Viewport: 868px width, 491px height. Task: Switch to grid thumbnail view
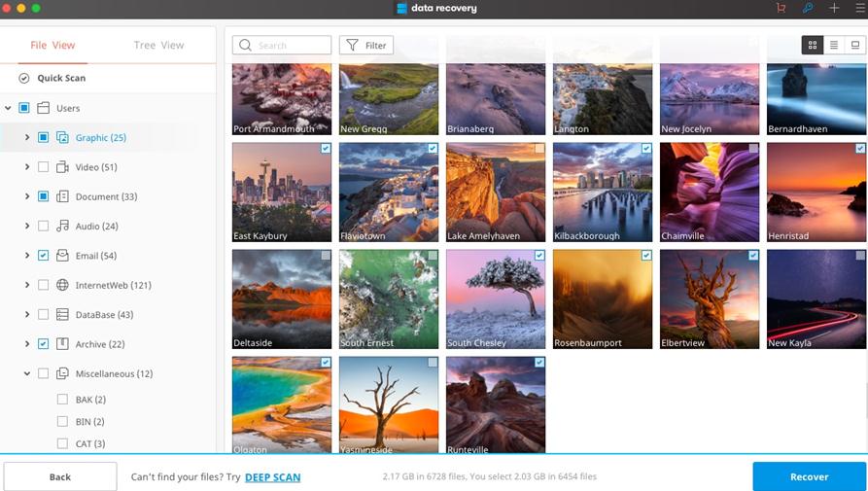pyautogui.click(x=812, y=45)
